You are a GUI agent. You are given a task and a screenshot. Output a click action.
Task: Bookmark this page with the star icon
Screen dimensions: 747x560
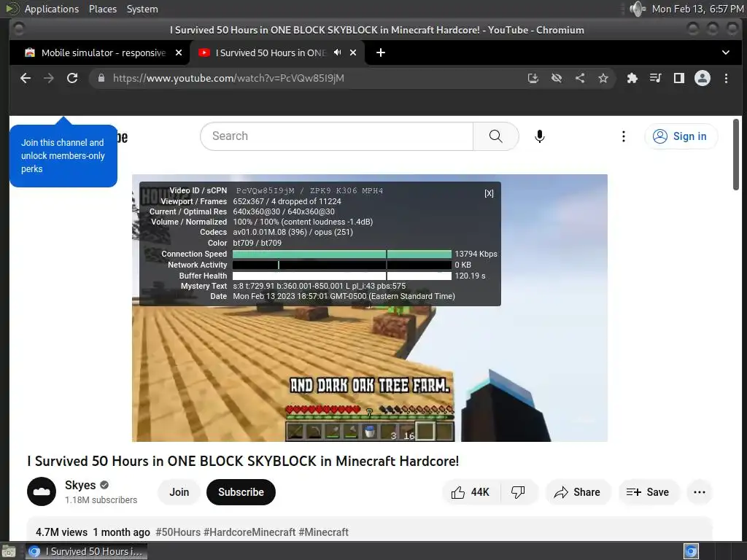click(x=603, y=78)
